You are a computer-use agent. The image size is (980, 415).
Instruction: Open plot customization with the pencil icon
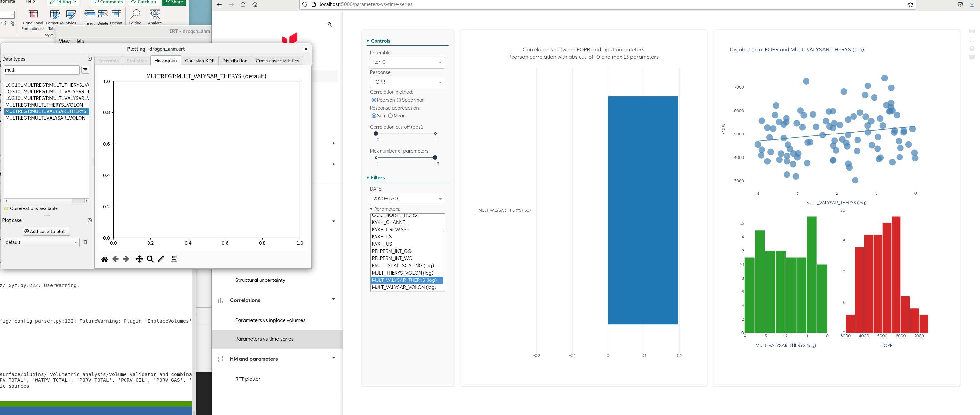(x=161, y=259)
